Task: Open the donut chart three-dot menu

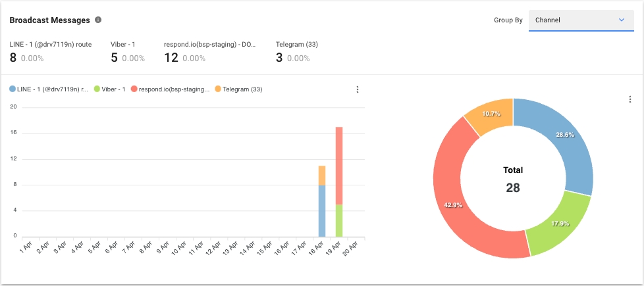Action: pyautogui.click(x=630, y=99)
